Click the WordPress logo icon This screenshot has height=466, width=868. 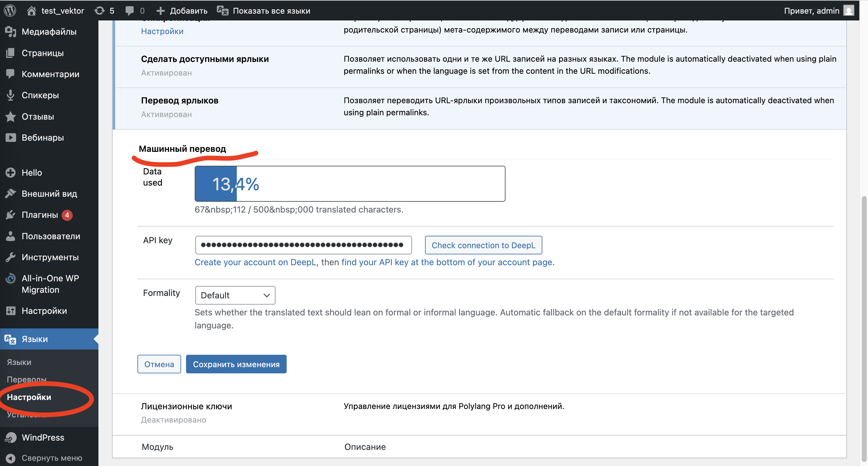[x=10, y=11]
